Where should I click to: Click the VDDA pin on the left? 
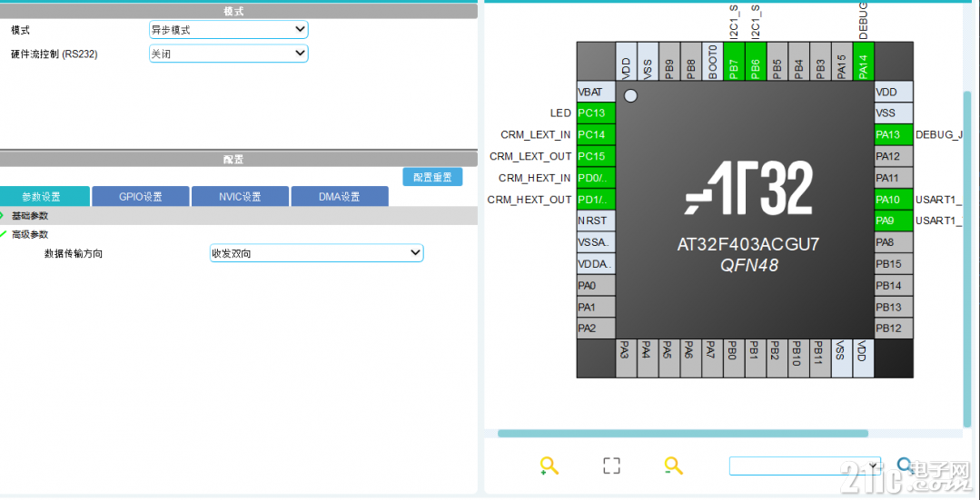coord(596,263)
